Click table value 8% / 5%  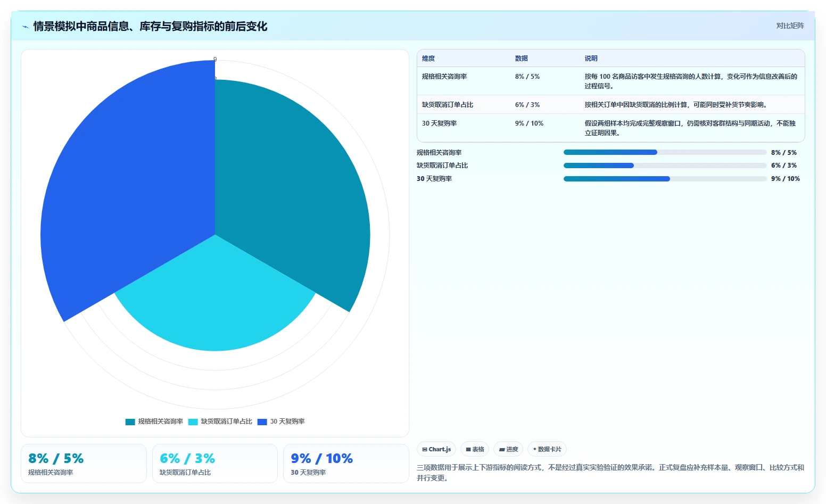point(527,77)
